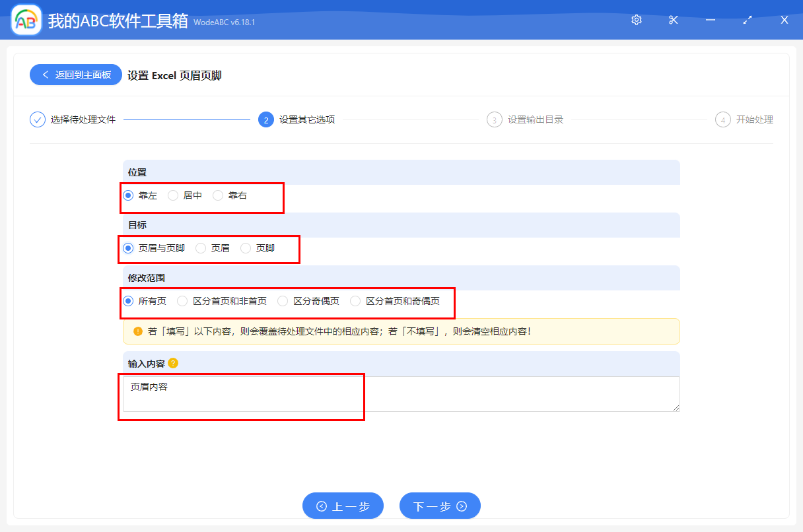Click the 选择待处理文件 step label
Image resolution: width=803 pixels, height=532 pixels.
[83, 119]
